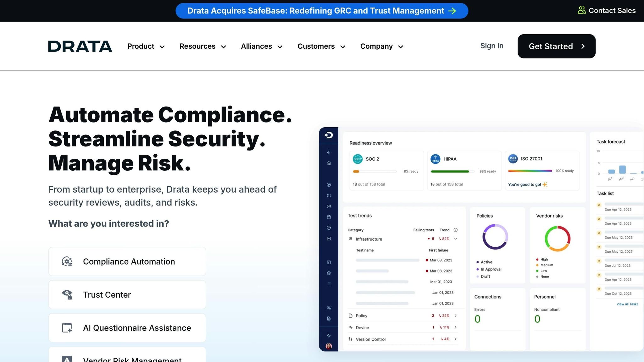Expand the Policy row chevron
Image resolution: width=644 pixels, height=362 pixels.
(x=456, y=315)
